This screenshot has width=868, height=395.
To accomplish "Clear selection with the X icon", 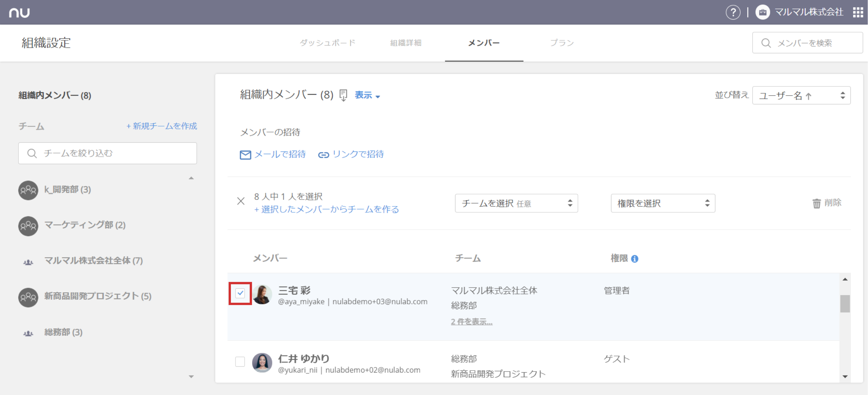I will click(x=241, y=201).
